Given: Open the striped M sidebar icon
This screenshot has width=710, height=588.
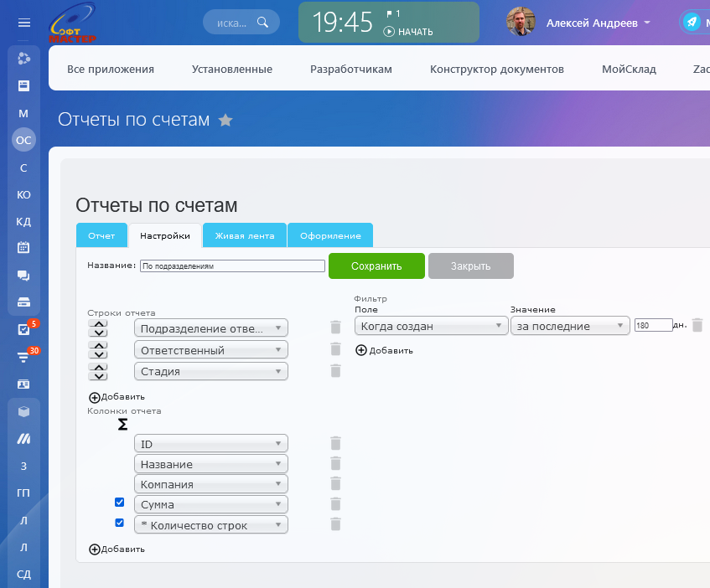Looking at the screenshot, I should pyautogui.click(x=23, y=439).
